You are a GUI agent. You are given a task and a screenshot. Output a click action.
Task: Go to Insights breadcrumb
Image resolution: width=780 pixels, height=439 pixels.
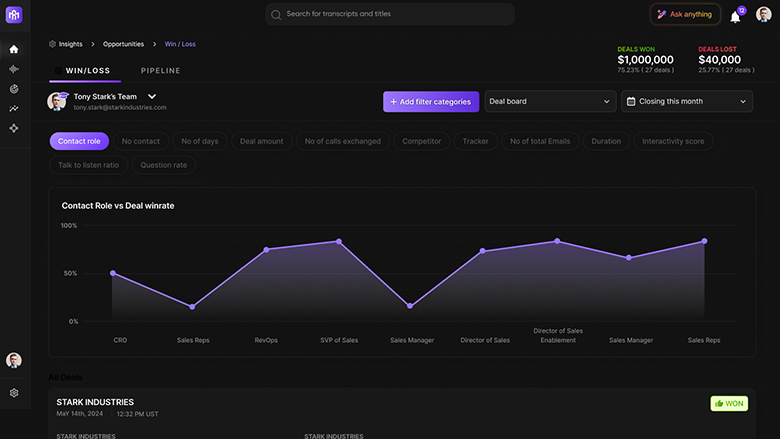[x=70, y=44]
